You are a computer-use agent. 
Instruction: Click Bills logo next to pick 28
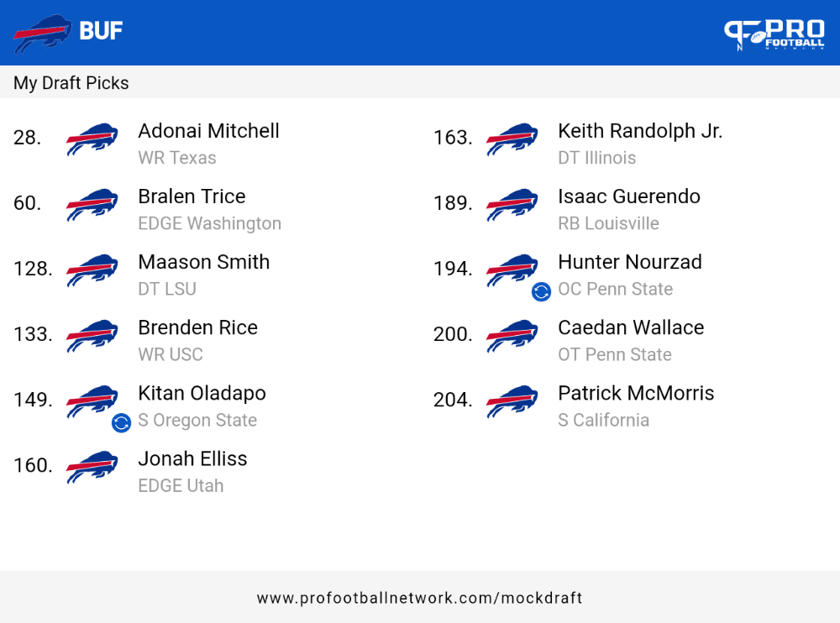(92, 139)
